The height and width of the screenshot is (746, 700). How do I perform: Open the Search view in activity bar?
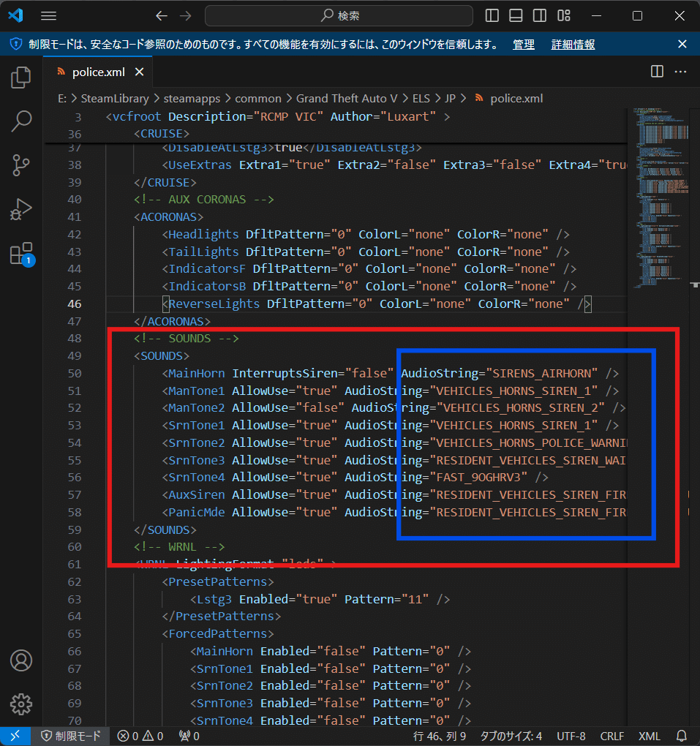click(x=21, y=121)
